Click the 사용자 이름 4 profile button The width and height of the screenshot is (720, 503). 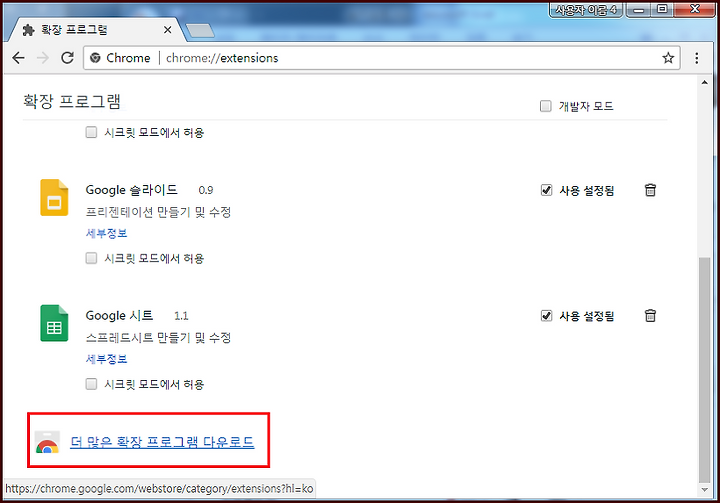(586, 9)
